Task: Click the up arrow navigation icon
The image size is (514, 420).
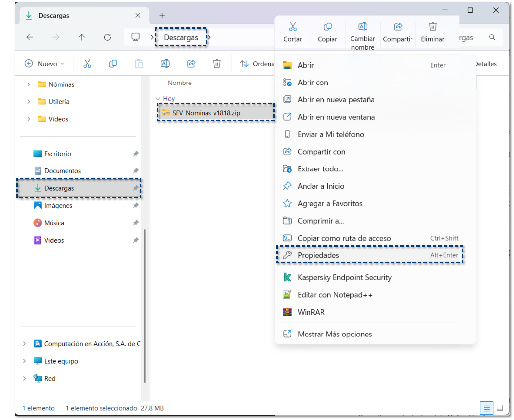Action: click(82, 37)
